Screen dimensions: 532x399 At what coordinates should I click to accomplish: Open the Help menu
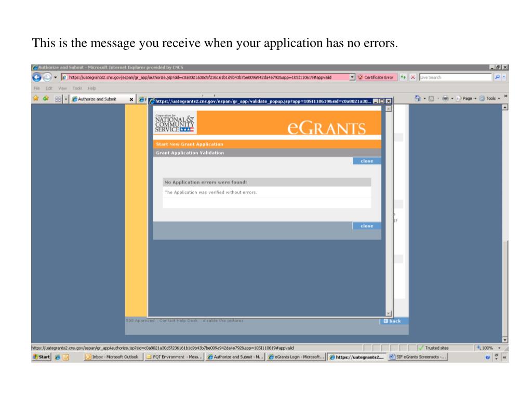coord(91,88)
